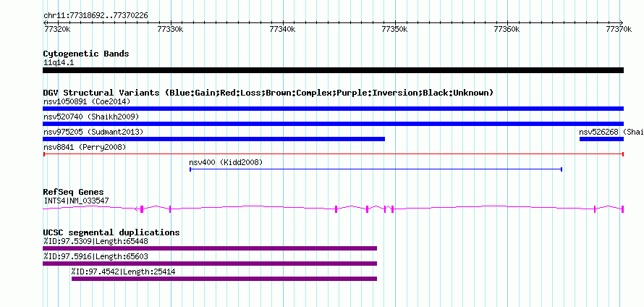Click the nsv8841 (Perry2008) label text
Screen dimensions: 644x307
click(x=85, y=147)
